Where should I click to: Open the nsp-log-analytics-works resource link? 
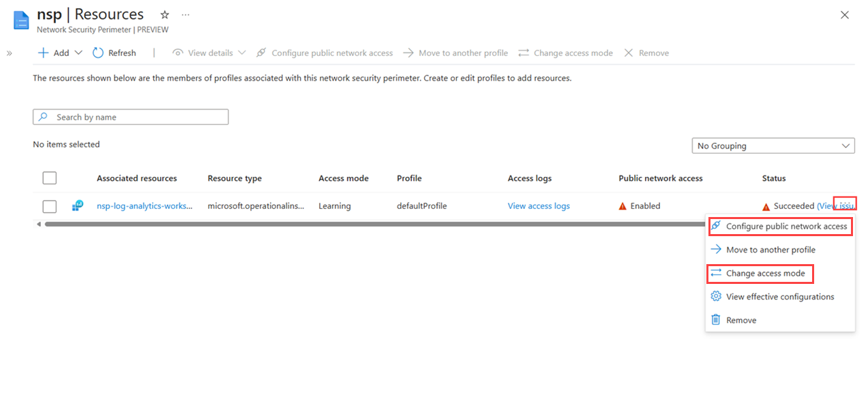click(x=145, y=206)
